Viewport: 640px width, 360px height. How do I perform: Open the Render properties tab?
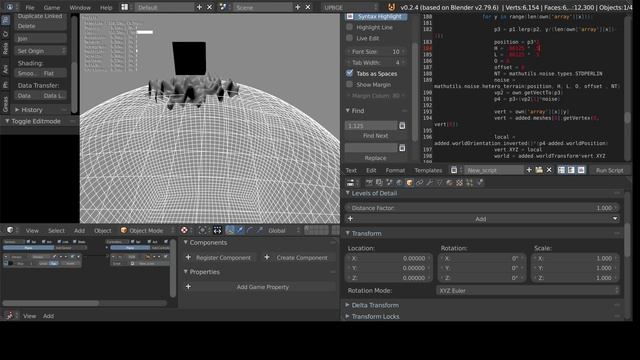coord(369,182)
